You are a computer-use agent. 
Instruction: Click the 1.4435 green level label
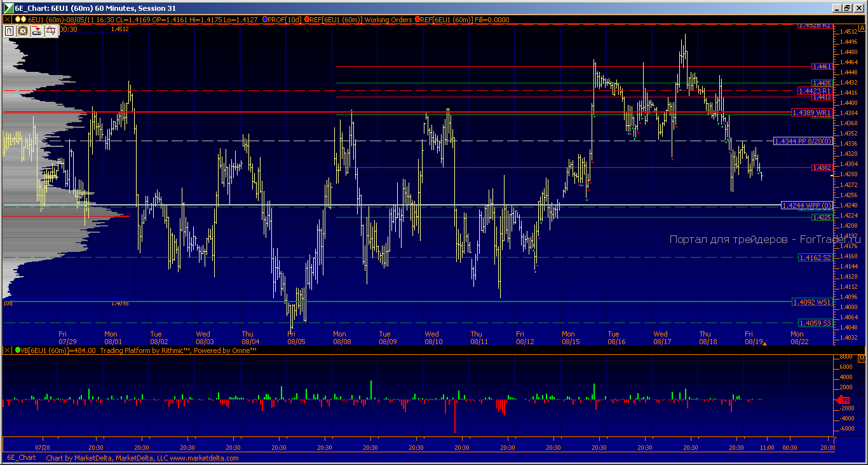click(x=822, y=83)
